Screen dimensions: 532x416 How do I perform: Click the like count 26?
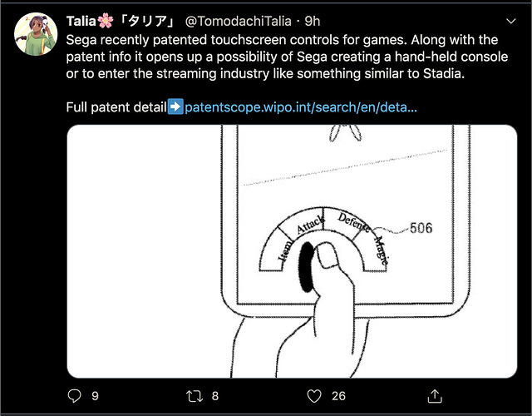337,396
